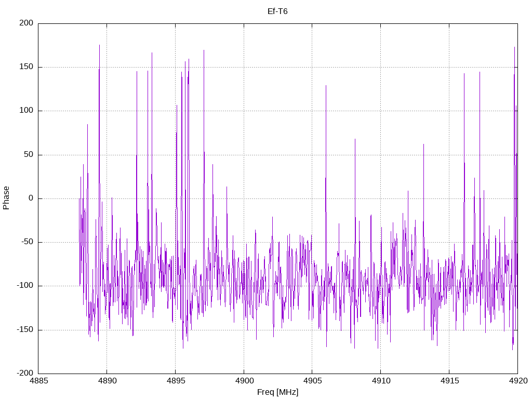The image size is (532, 399).
Task: Click the 100 y-axis tick label
Action: 26,111
